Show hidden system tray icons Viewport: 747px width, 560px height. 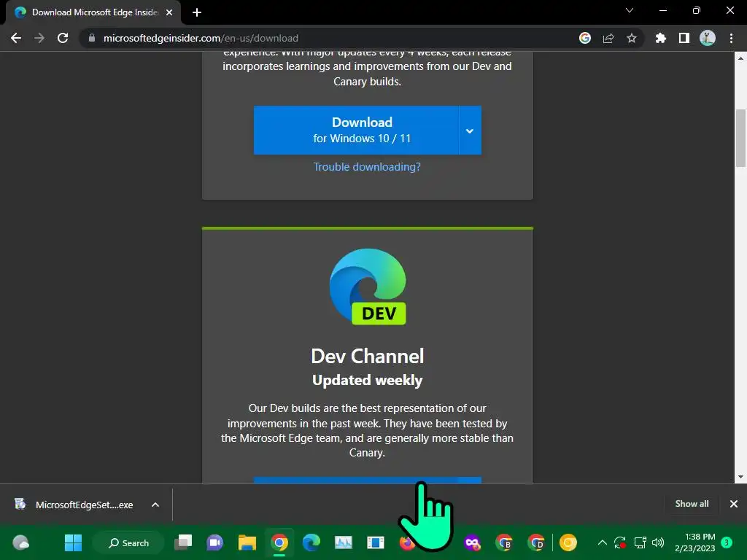602,542
